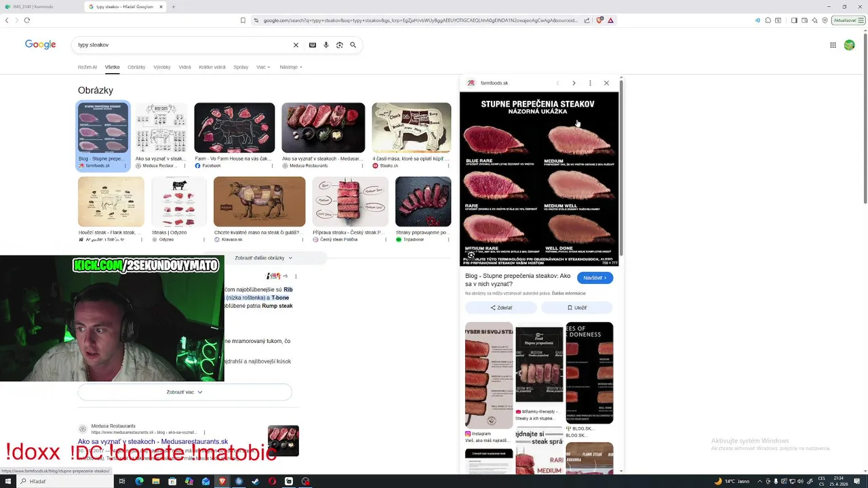Open options for the Tripadvisor image result
Viewport: 868px width, 488px height.
click(x=448, y=239)
